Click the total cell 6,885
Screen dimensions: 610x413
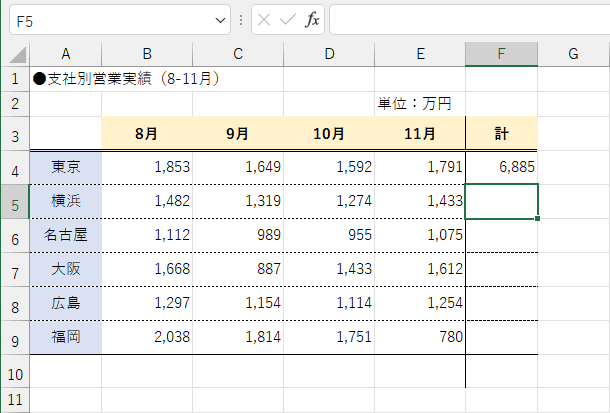[x=501, y=168]
